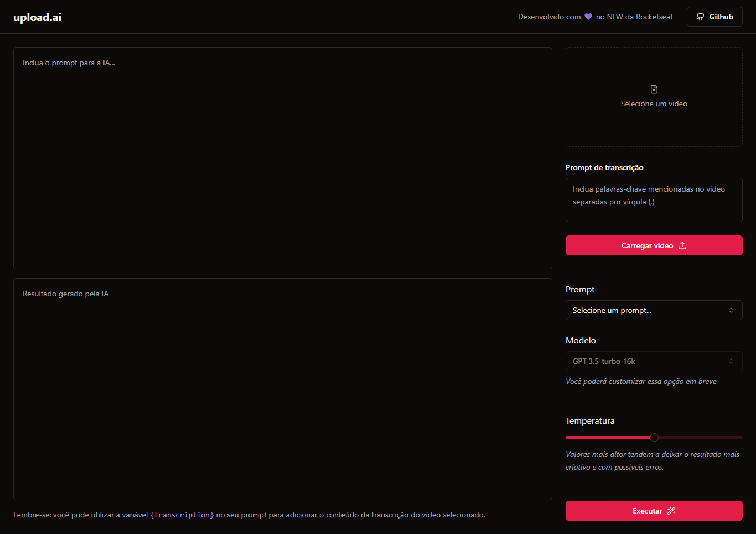
Task: Focus the transcription keywords text box
Action: (654, 200)
